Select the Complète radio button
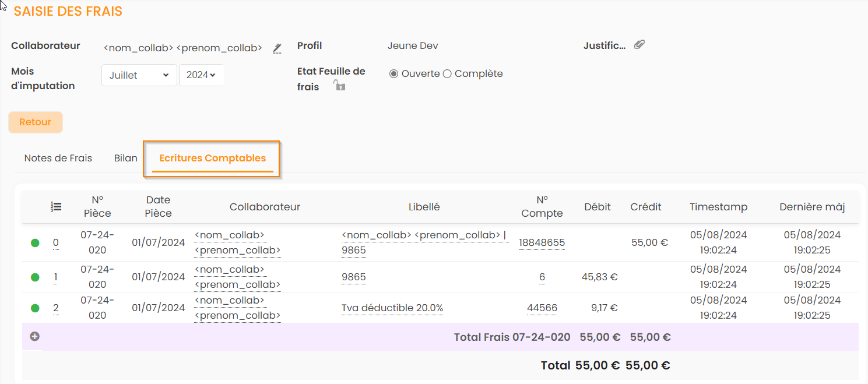Screen dimensions: 868x384 (447, 74)
